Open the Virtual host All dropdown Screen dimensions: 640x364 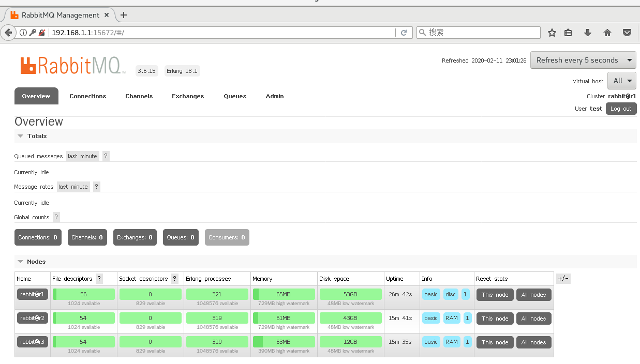click(x=622, y=81)
